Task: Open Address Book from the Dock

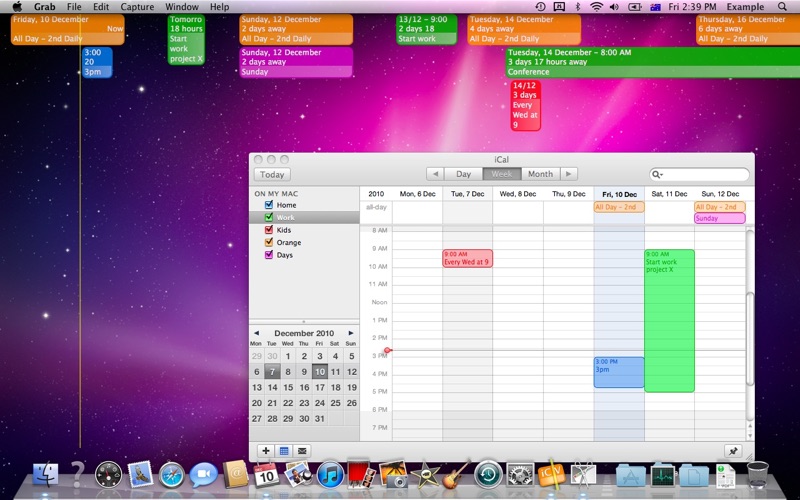Action: click(235, 474)
